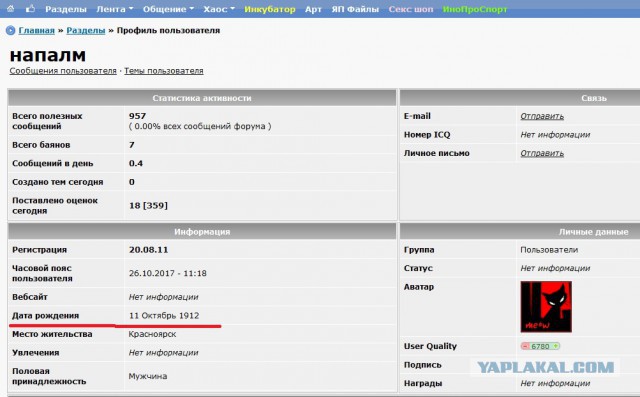Click the blue arrow icon beside Главная
Viewport: 640px width, 397px height.
click(10, 30)
